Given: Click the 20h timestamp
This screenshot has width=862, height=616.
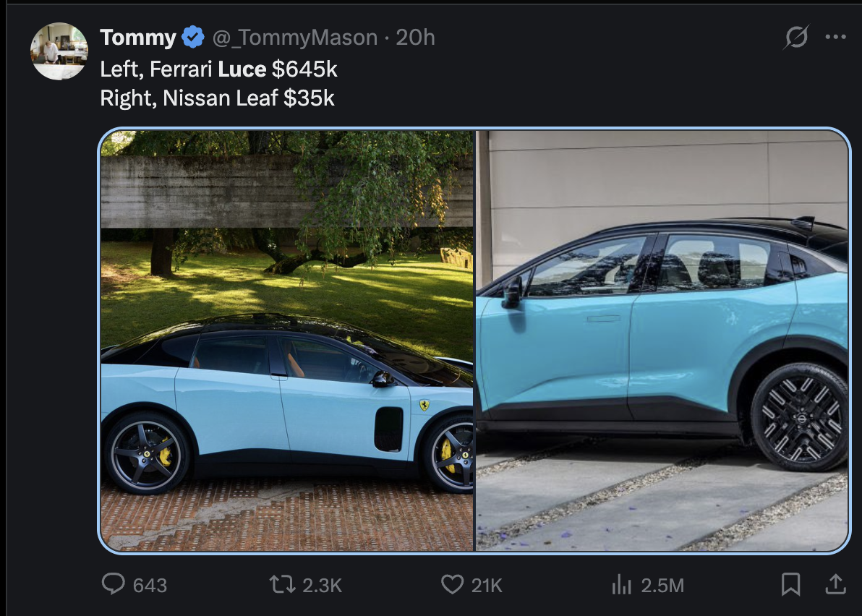Looking at the screenshot, I should 416,38.
